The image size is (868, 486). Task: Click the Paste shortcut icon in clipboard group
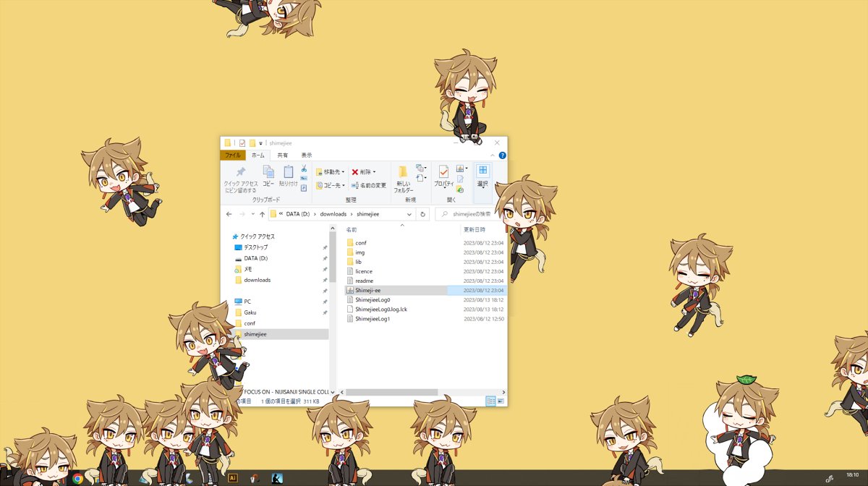coord(304,187)
